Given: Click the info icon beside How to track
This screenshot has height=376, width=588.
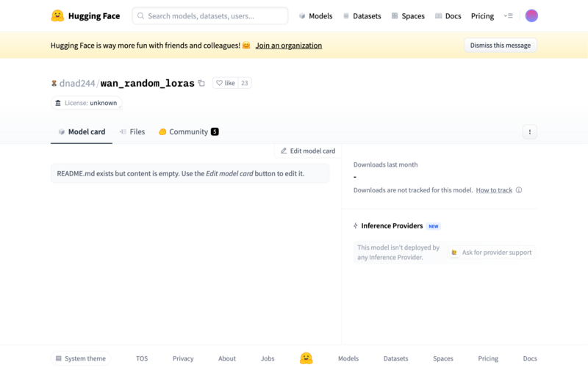Looking at the screenshot, I should click(519, 190).
